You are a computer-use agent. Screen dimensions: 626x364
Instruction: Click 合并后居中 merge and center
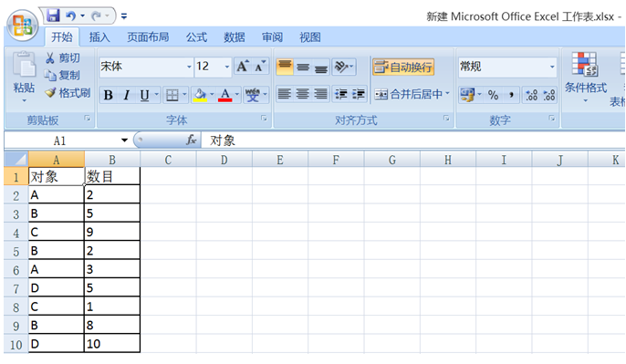coord(409,94)
